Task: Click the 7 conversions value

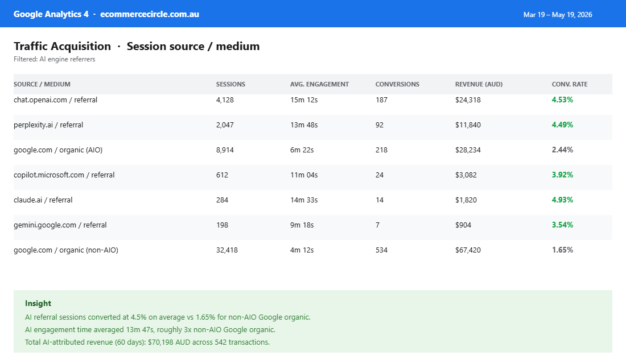Action: tap(377, 225)
